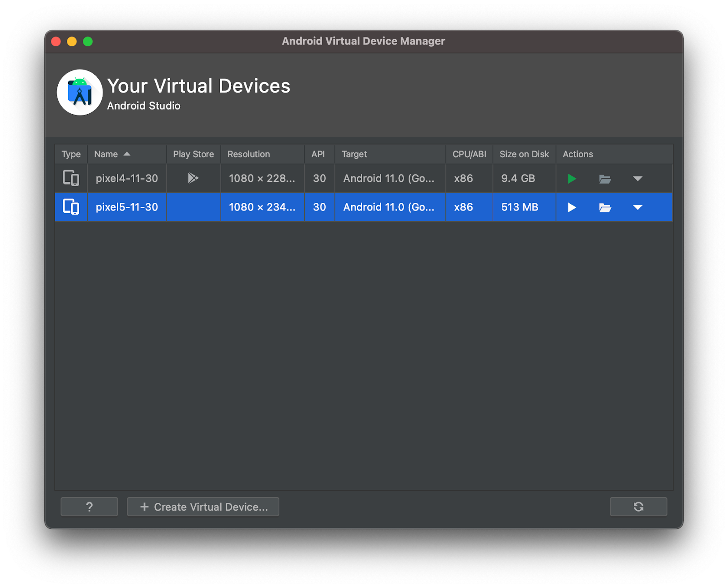Close the Android Virtual Device Manager window
728x588 pixels.
[x=56, y=41]
